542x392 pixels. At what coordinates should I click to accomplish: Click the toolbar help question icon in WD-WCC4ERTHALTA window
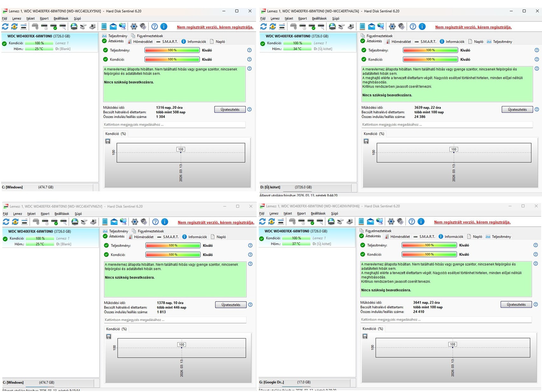(413, 26)
